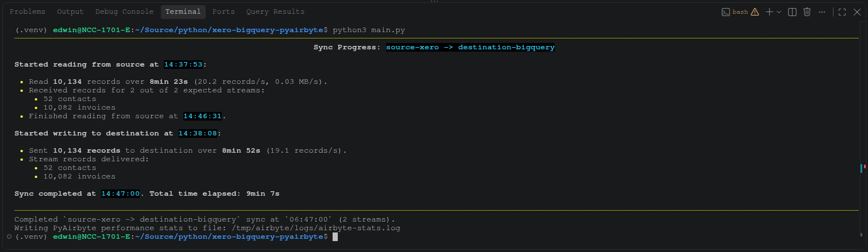Click the '14:38:08' writing start time
The height and width of the screenshot is (252, 868).
(197, 133)
